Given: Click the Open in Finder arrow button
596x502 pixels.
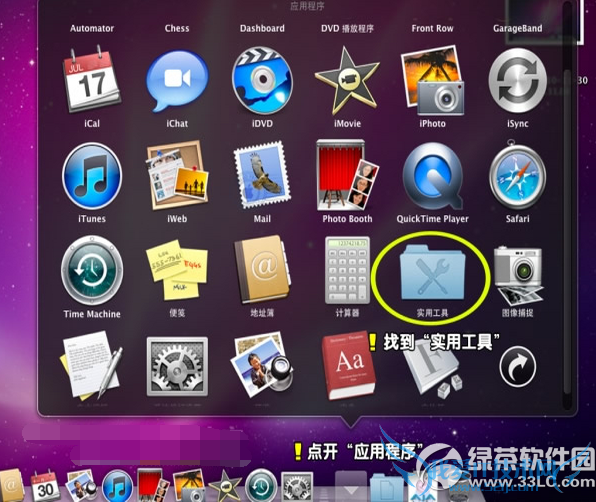Looking at the screenshot, I should point(517,366).
